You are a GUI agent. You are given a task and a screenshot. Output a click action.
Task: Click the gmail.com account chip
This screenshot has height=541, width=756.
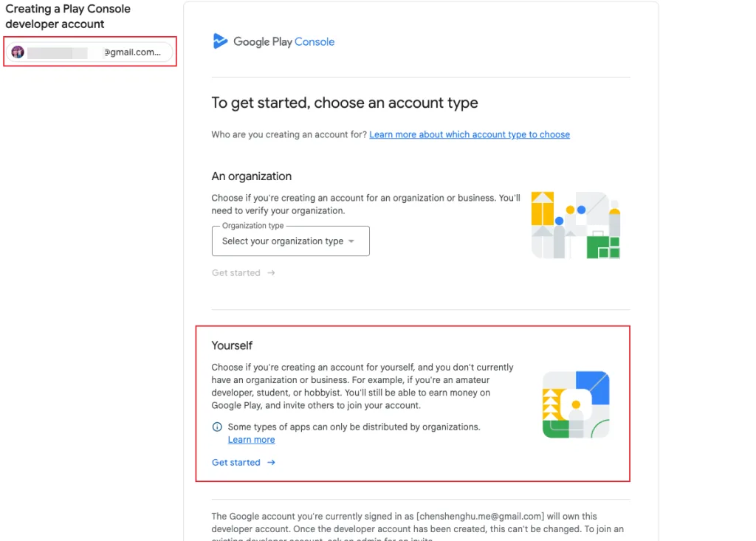coord(90,52)
